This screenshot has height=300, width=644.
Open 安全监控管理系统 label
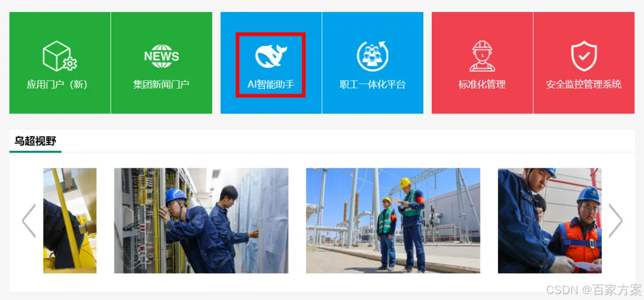[584, 85]
